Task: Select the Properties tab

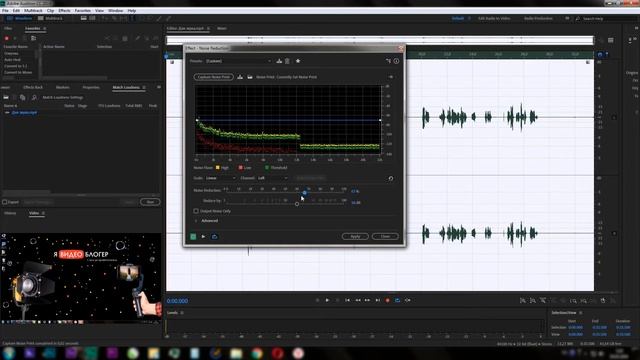Action: pyautogui.click(x=91, y=87)
